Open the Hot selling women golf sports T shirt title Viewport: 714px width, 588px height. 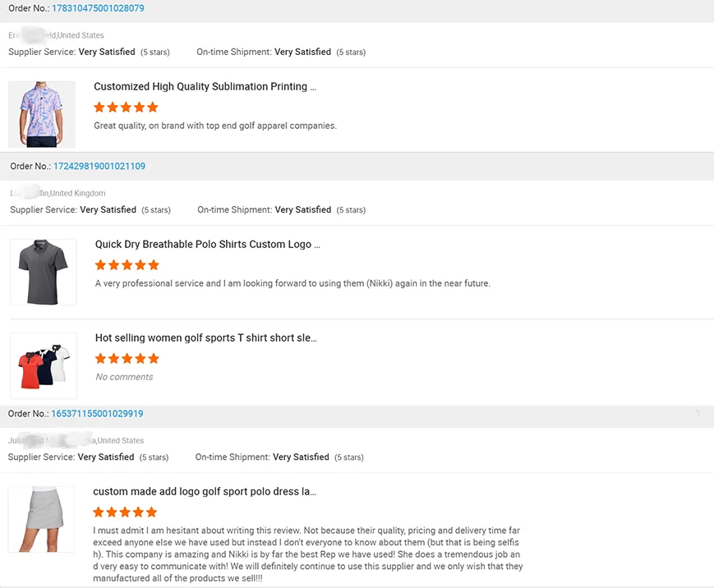(x=205, y=338)
